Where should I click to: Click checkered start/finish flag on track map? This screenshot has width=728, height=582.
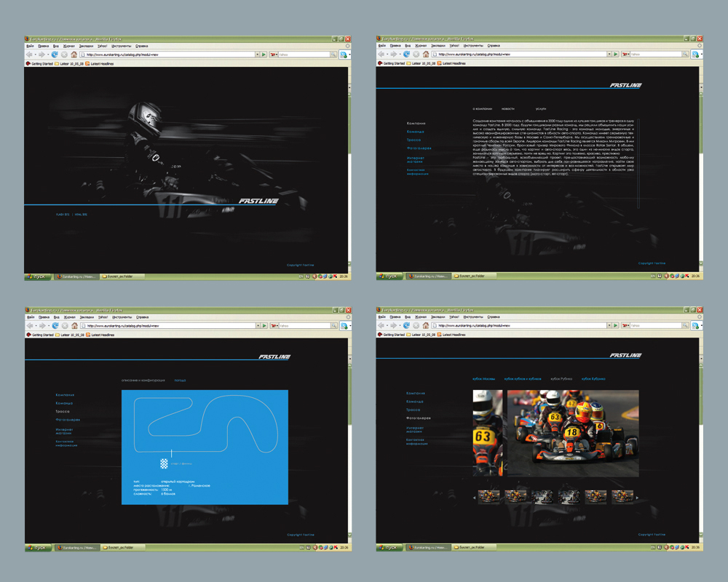click(164, 463)
